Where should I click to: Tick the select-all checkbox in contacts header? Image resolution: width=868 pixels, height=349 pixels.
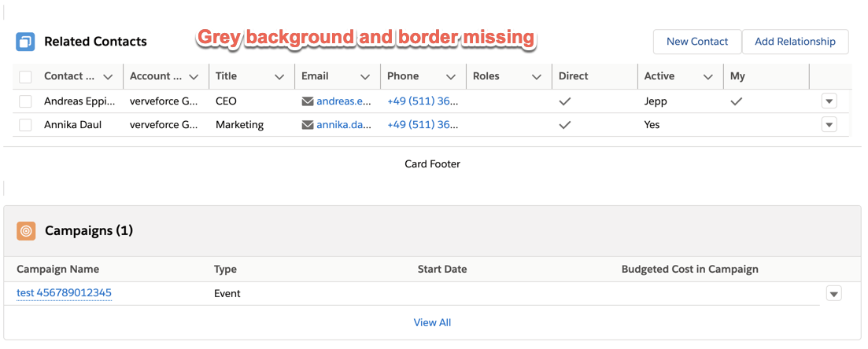click(25, 77)
